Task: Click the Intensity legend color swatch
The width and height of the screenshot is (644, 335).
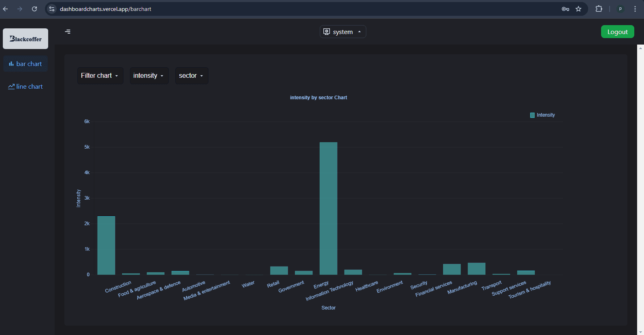Action: [x=532, y=115]
